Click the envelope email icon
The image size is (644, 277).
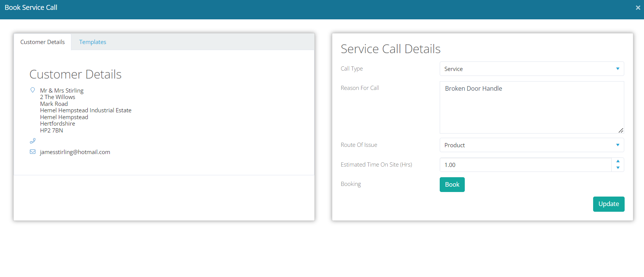coord(33,152)
